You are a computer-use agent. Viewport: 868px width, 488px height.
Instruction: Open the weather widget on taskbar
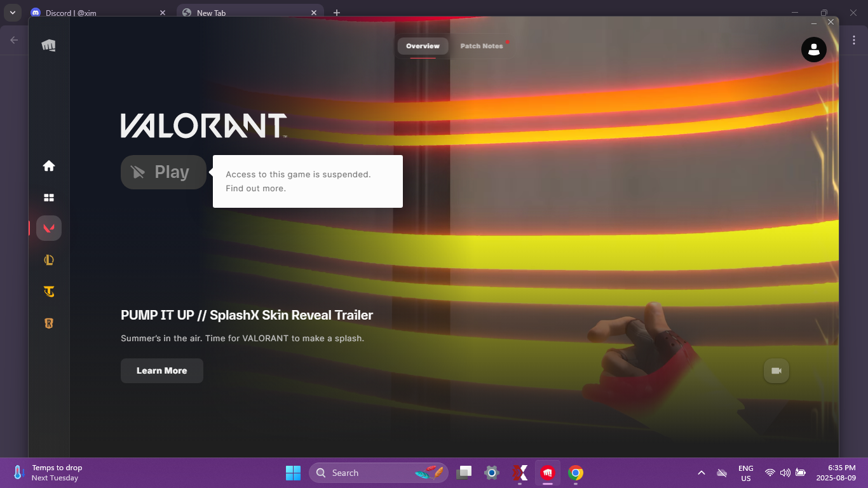49,473
